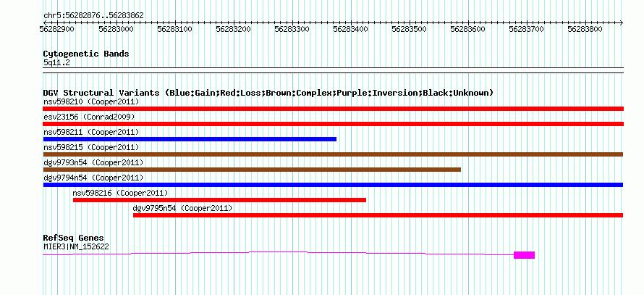Click ruler position 56283500

(x=410, y=29)
